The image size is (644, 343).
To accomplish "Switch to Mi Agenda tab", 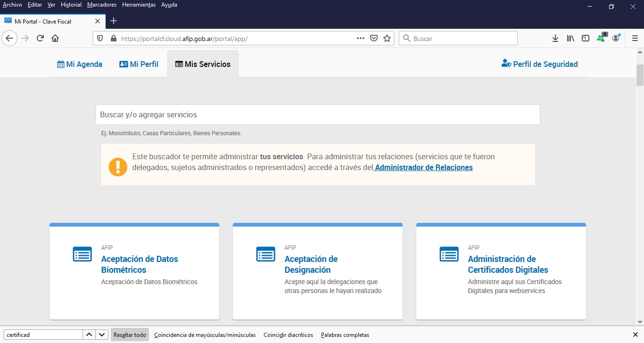I will tap(80, 64).
